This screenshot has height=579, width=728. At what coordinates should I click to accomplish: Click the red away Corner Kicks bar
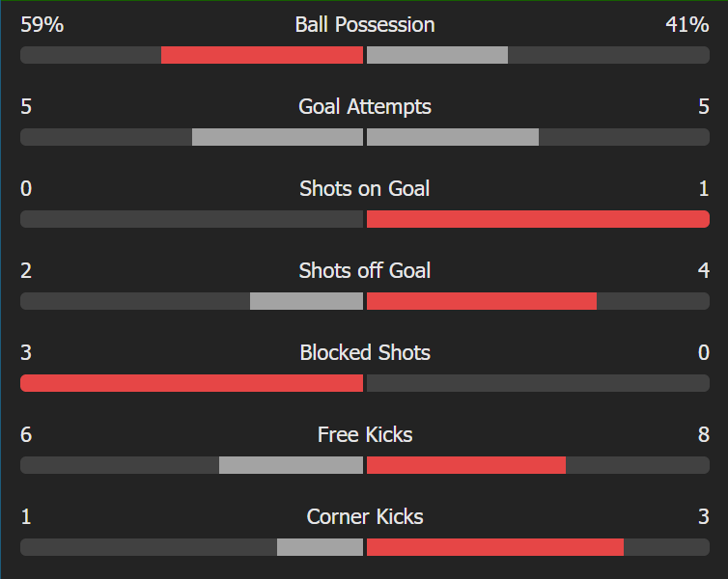tap(495, 547)
